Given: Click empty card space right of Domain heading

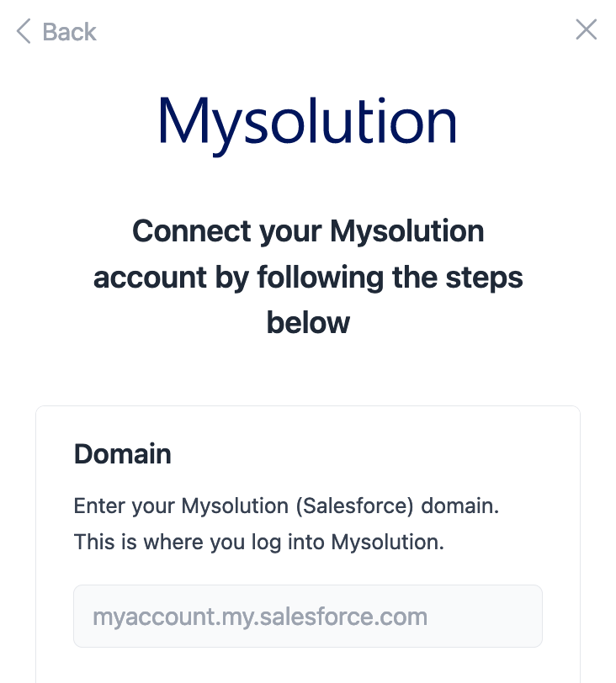Looking at the screenshot, I should [x=379, y=454].
